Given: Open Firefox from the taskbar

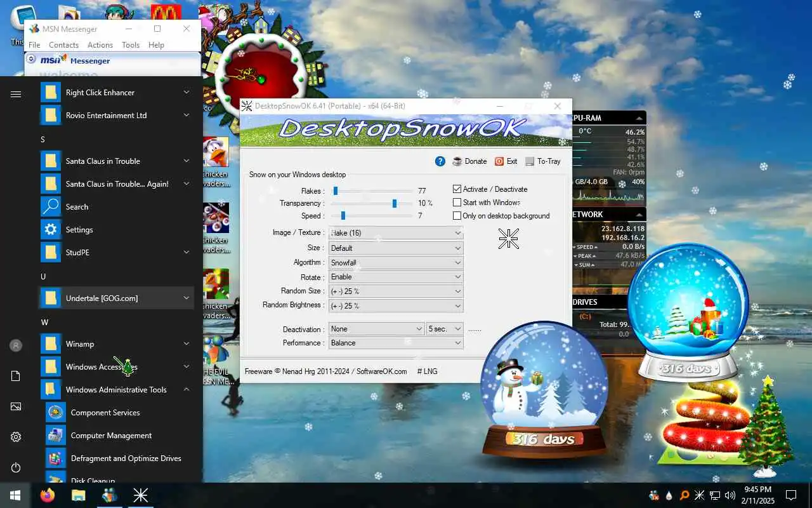Looking at the screenshot, I should 48,495.
